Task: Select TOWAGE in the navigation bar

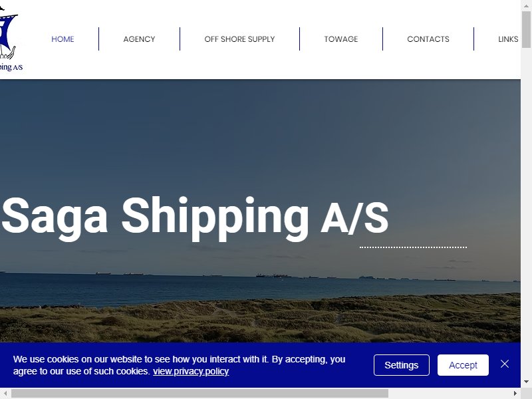Action: pyautogui.click(x=341, y=39)
